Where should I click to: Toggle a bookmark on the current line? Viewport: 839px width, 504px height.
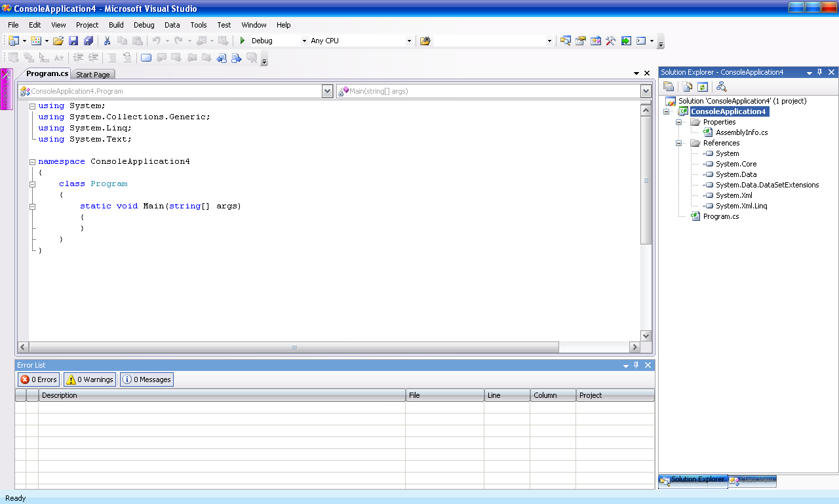(146, 58)
